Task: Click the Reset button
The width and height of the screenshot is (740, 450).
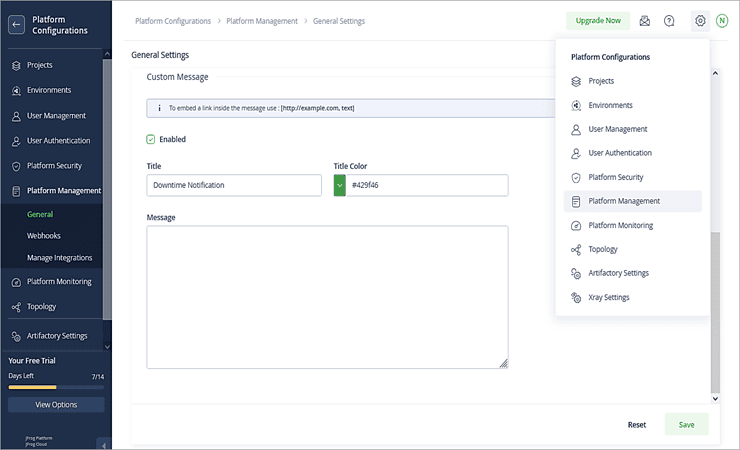Action: click(636, 424)
